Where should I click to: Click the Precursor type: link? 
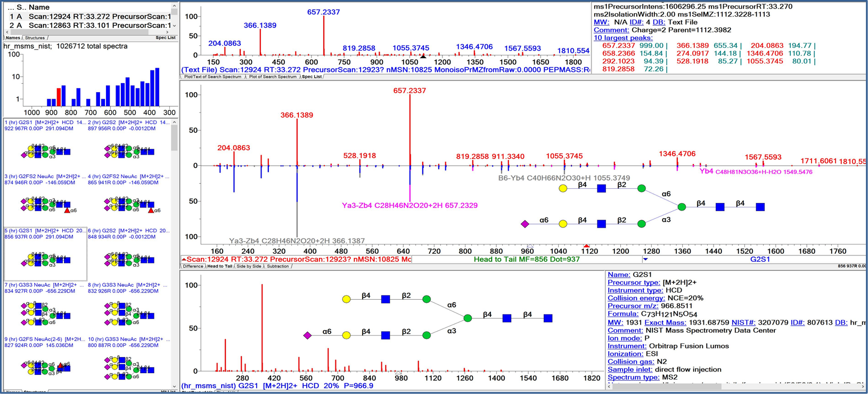(x=634, y=283)
